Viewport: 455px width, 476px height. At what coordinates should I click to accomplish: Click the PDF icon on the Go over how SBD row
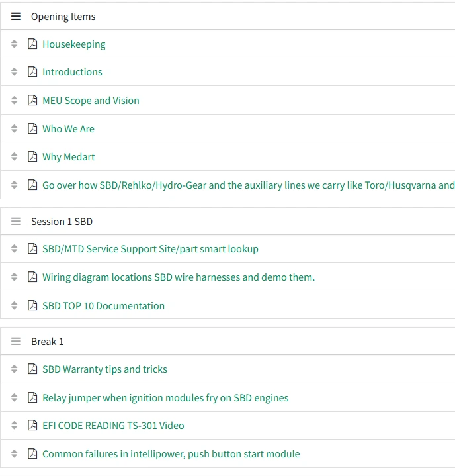pyautogui.click(x=32, y=185)
